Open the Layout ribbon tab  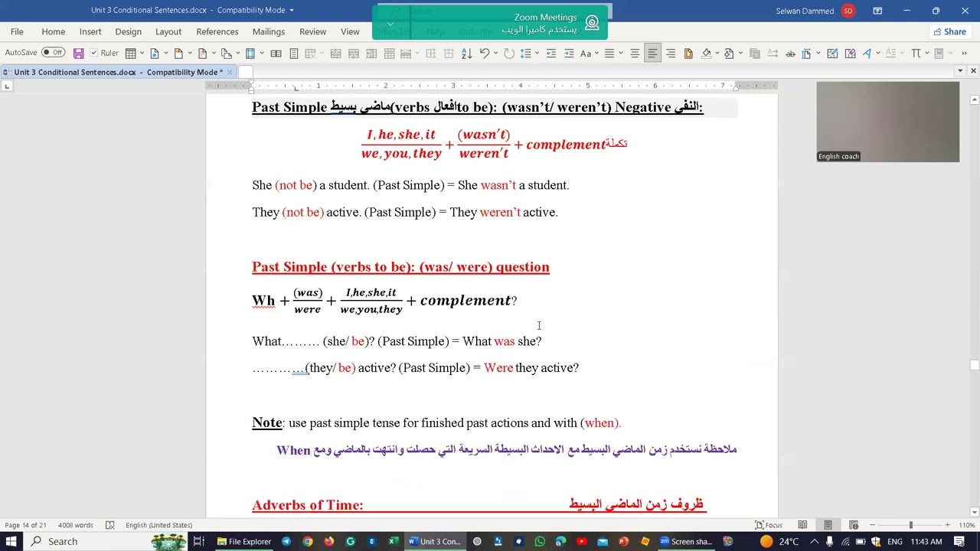click(x=168, y=31)
